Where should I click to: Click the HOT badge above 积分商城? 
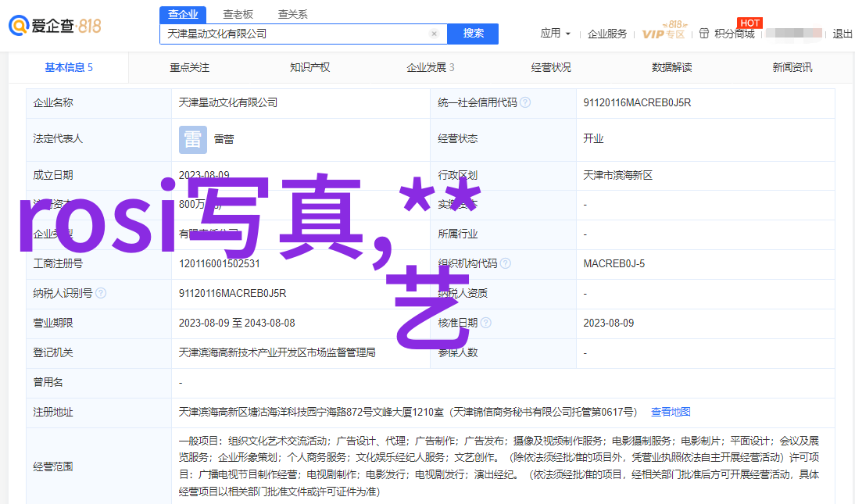749,23
